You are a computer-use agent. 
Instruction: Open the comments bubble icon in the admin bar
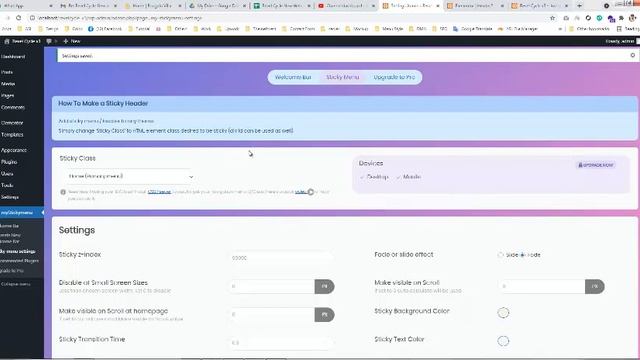(49, 41)
